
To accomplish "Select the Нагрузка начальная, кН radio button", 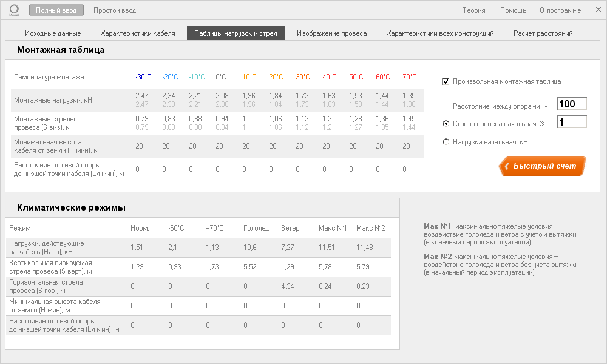I will coord(446,142).
